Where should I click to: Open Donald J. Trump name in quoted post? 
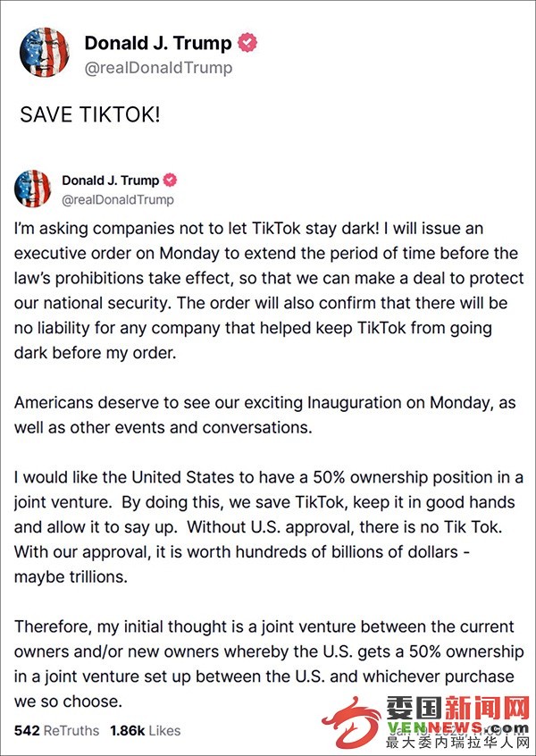(x=111, y=181)
